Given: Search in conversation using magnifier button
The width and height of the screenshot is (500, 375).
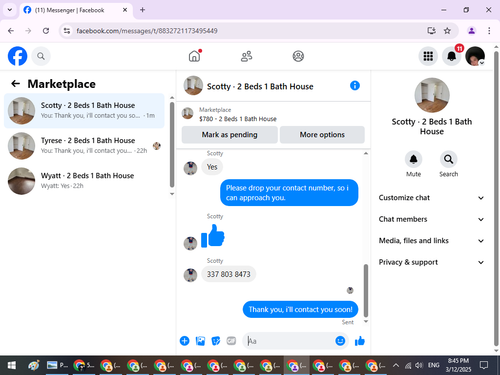Looking at the screenshot, I should 448,159.
